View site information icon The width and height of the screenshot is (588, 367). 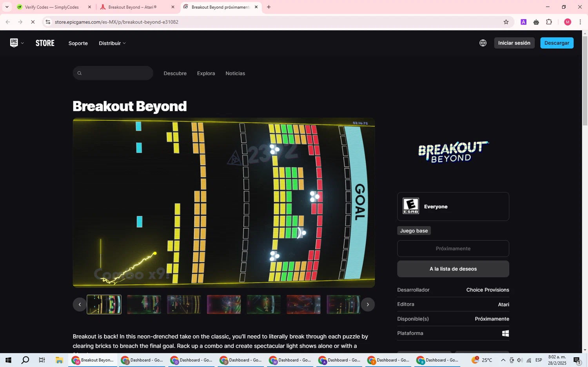click(x=48, y=22)
